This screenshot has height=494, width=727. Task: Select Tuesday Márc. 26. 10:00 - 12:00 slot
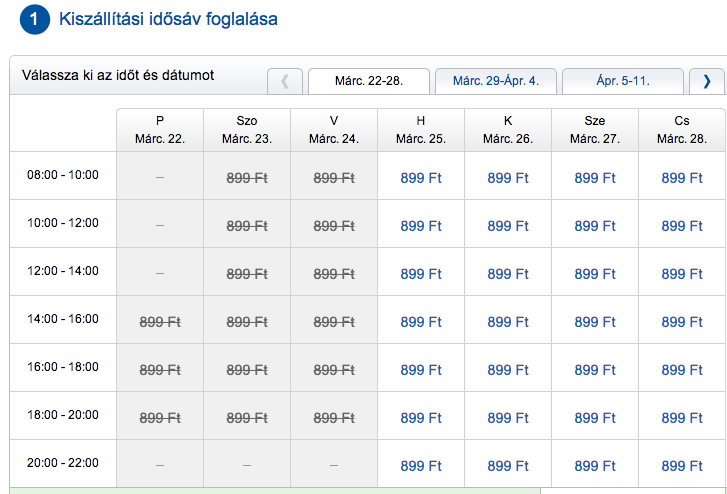click(508, 226)
